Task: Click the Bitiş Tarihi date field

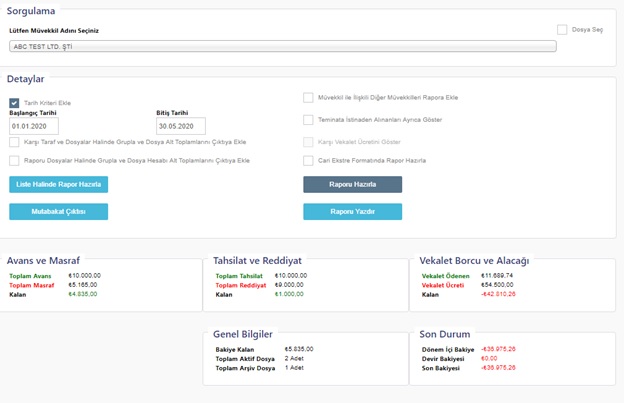Action: [180, 127]
